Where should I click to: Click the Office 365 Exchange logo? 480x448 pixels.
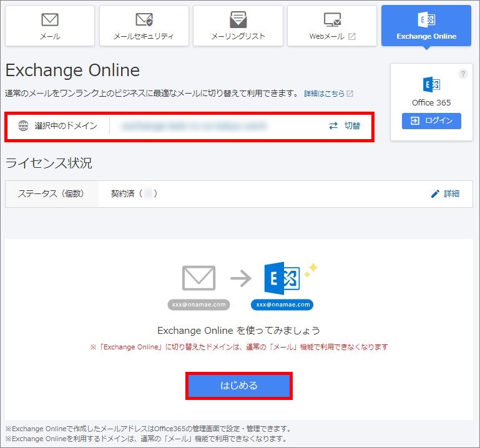tap(431, 84)
